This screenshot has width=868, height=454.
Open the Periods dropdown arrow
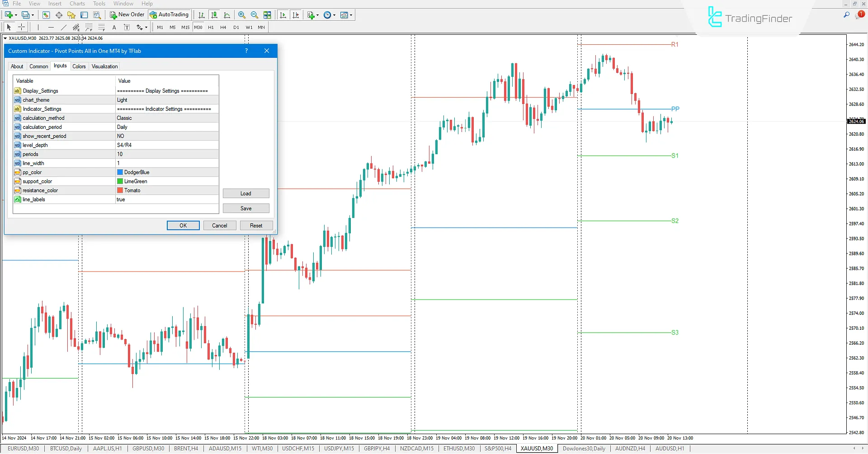tap(335, 15)
